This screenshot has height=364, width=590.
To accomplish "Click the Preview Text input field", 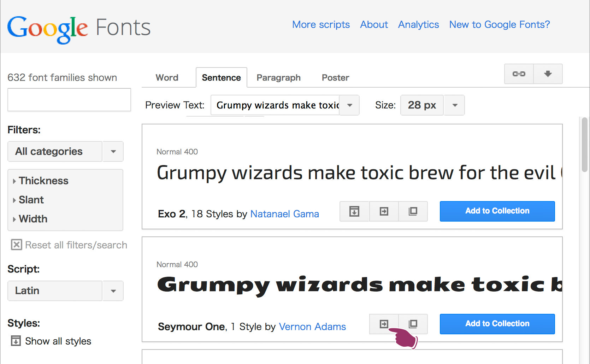I will 275,105.
